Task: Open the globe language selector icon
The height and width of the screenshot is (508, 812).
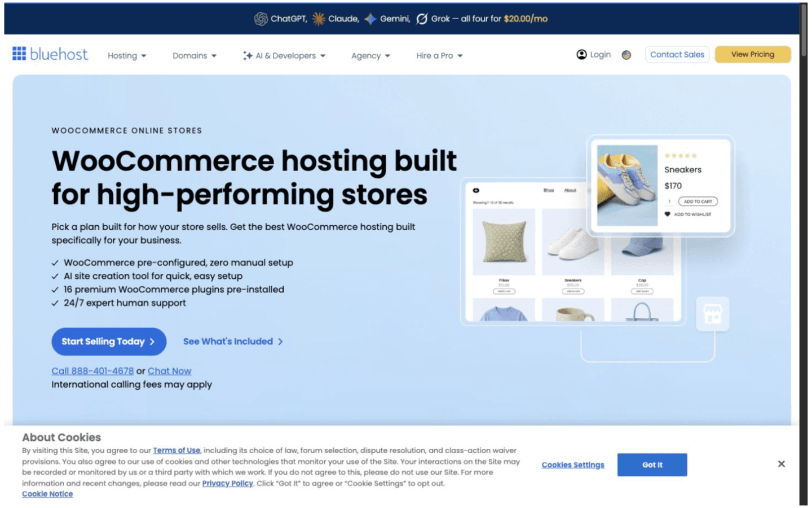Action: pos(626,55)
